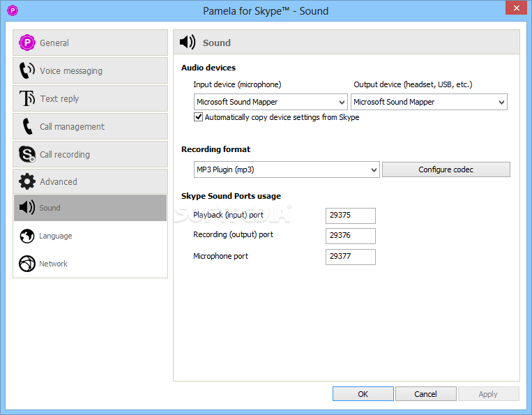The image size is (532, 415).
Task: Open the General settings label
Action: [54, 43]
